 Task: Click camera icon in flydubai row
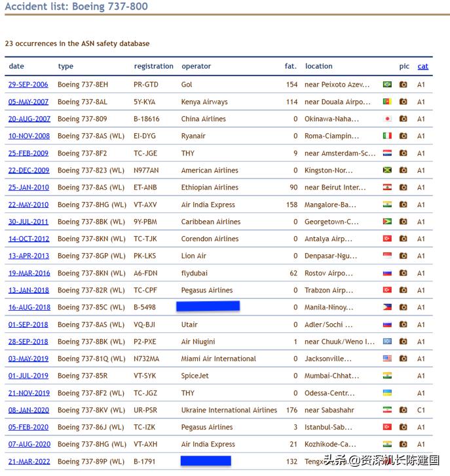[403, 273]
